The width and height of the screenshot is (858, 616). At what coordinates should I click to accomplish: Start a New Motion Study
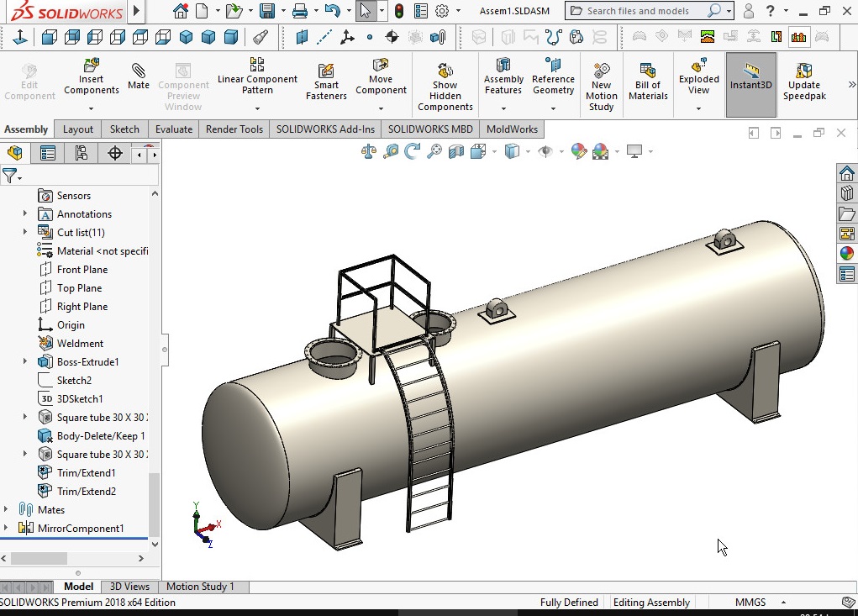click(601, 87)
